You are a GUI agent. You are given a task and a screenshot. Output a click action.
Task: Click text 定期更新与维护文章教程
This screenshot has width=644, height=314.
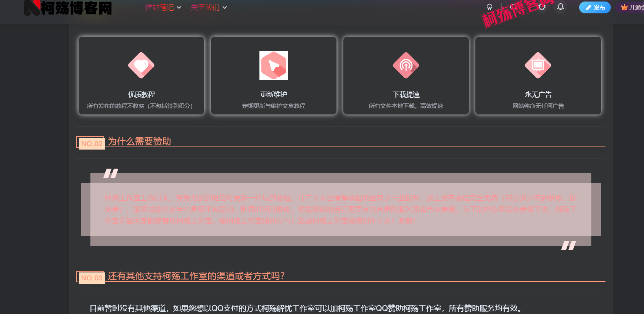coord(274,106)
